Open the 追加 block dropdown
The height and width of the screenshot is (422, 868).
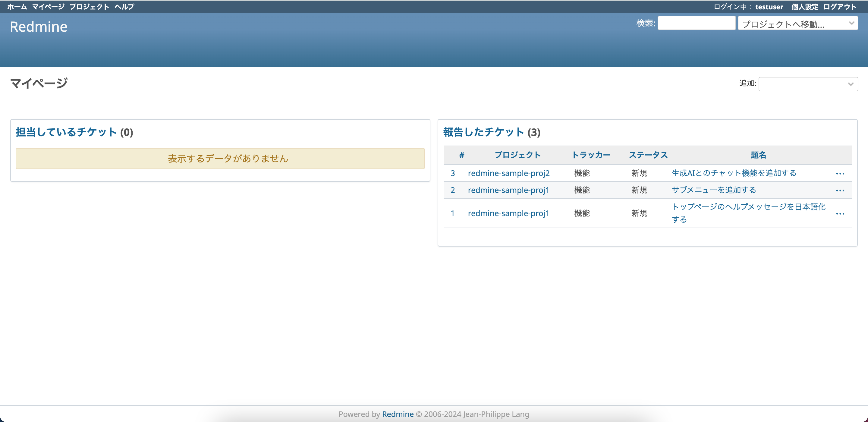[808, 84]
